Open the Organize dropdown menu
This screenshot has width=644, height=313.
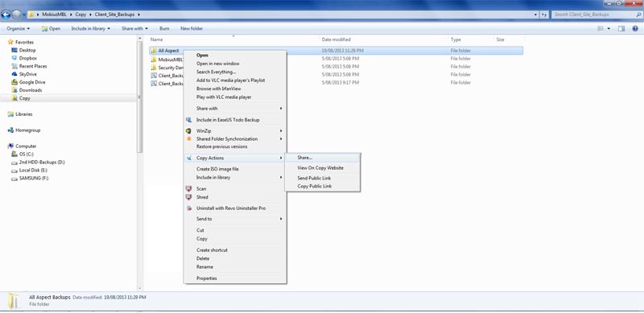[x=19, y=29]
